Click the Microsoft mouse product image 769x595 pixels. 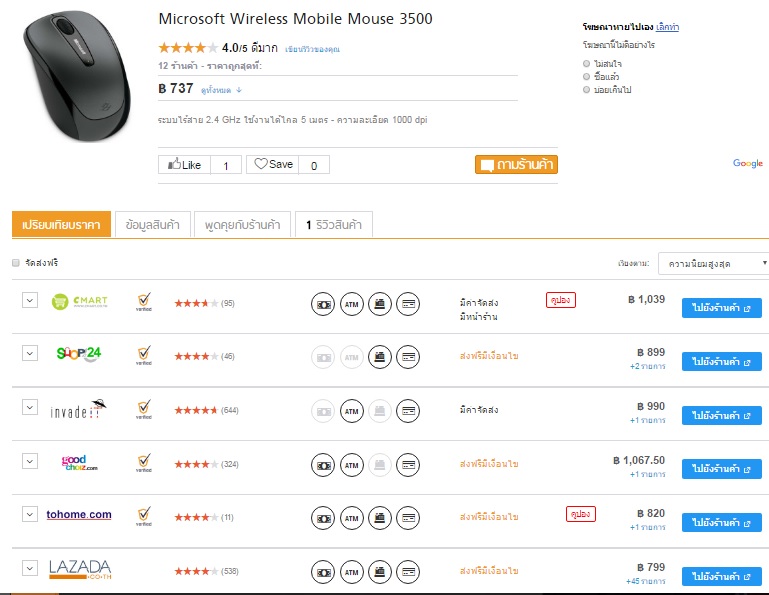[x=77, y=76]
